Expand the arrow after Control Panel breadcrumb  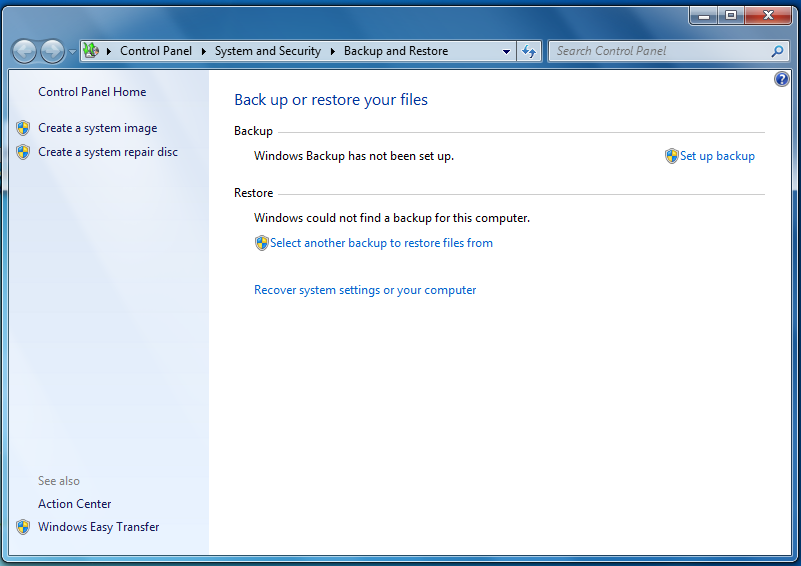pos(204,51)
